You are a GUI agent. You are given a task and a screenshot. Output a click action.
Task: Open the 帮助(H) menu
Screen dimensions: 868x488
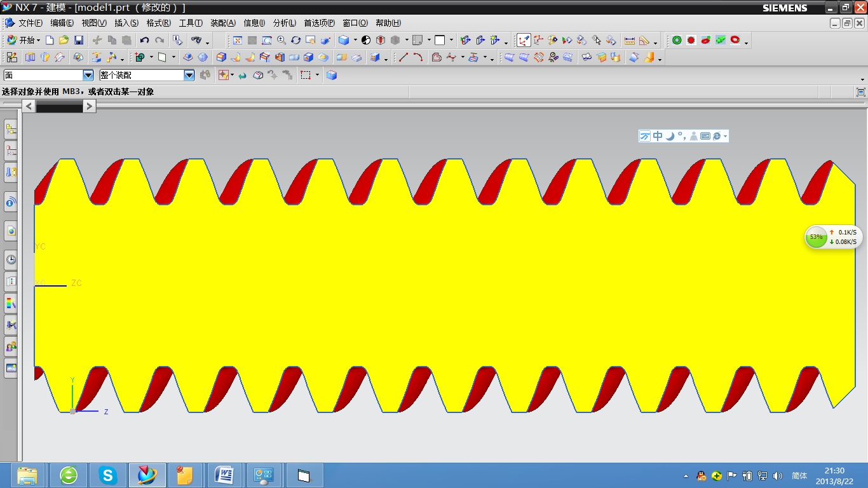click(x=388, y=23)
